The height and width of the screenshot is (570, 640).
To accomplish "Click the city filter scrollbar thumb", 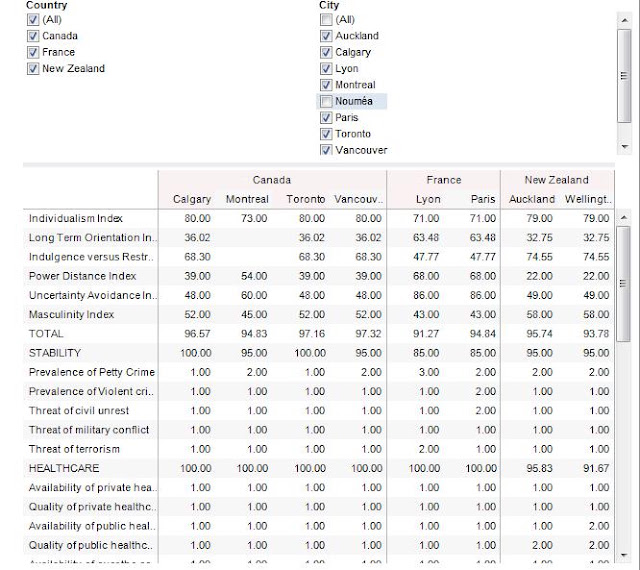I will (624, 76).
